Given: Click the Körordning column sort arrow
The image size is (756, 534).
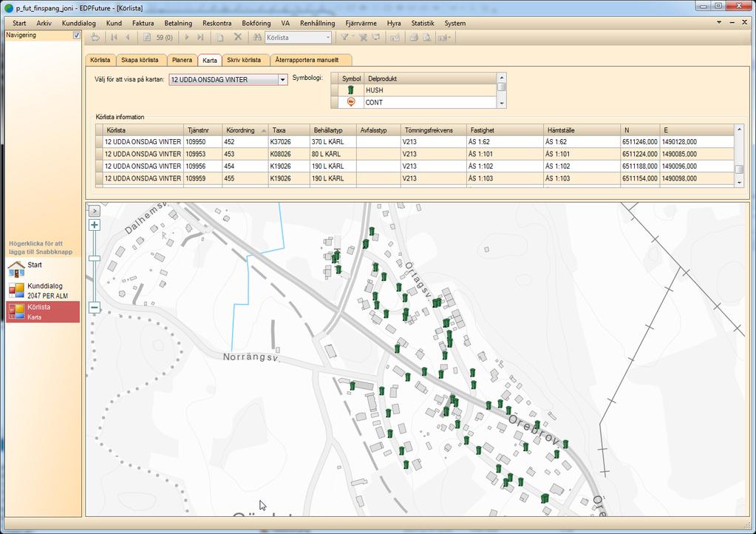Looking at the screenshot, I should [x=264, y=130].
